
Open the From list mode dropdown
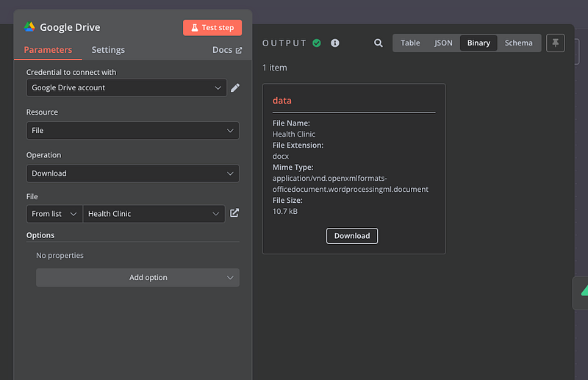54,214
